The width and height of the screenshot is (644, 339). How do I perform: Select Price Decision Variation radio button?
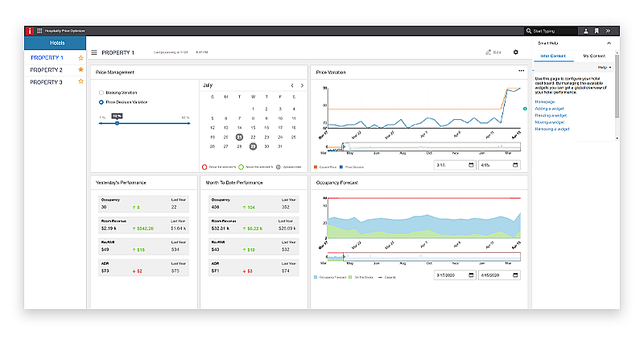tap(101, 102)
